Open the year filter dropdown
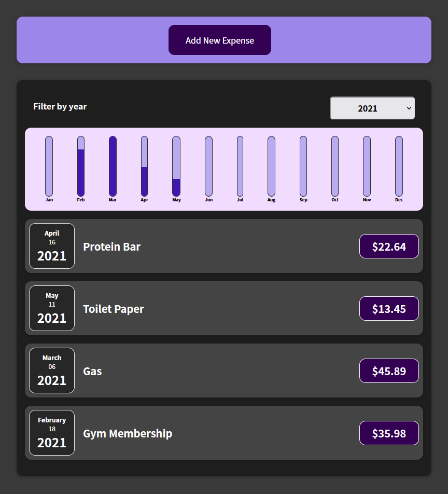Image resolution: width=448 pixels, height=494 pixels. point(372,108)
